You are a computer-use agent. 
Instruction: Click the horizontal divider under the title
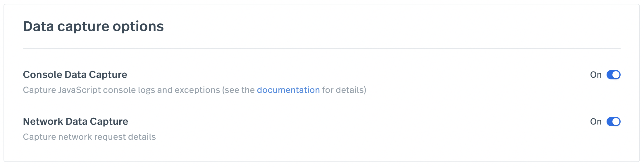click(322, 49)
